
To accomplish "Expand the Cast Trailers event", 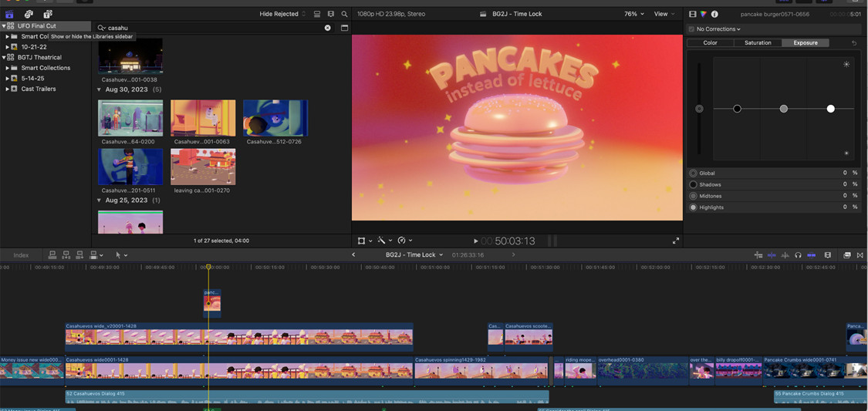I will click(7, 89).
